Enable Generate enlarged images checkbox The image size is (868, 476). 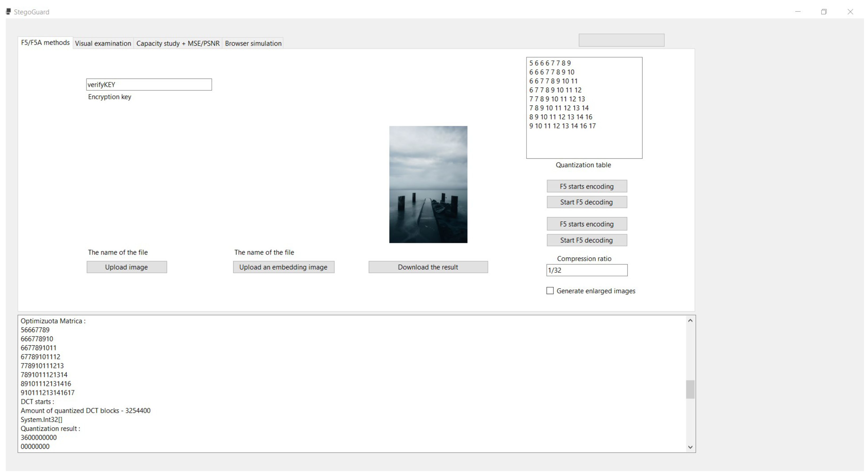(550, 291)
